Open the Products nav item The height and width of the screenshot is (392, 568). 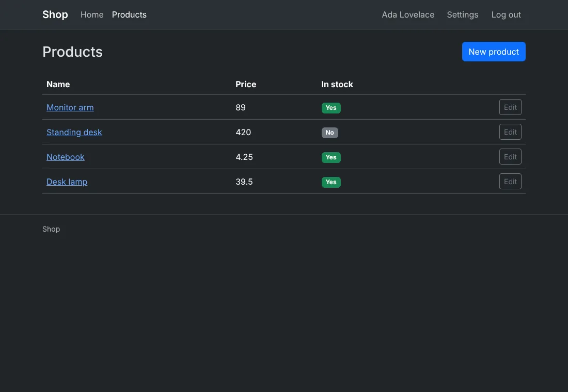pos(129,14)
